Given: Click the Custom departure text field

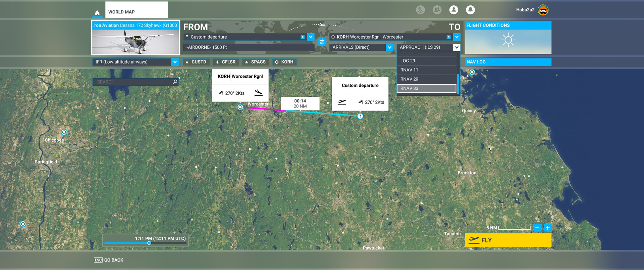Looking at the screenshot, I should coord(245,37).
